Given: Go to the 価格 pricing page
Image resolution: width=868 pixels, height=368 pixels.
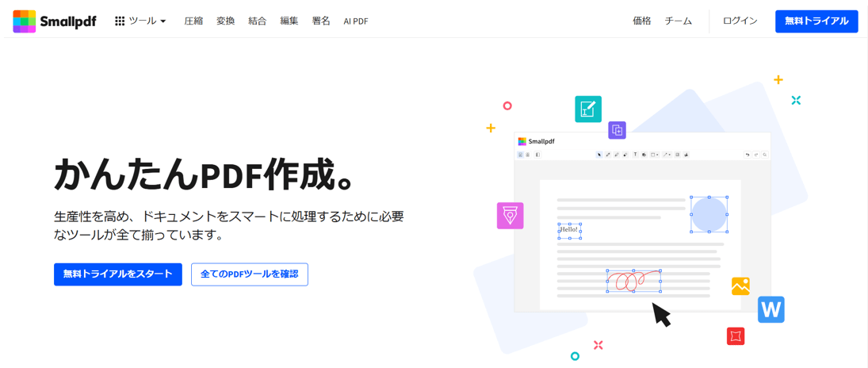Looking at the screenshot, I should (x=642, y=21).
